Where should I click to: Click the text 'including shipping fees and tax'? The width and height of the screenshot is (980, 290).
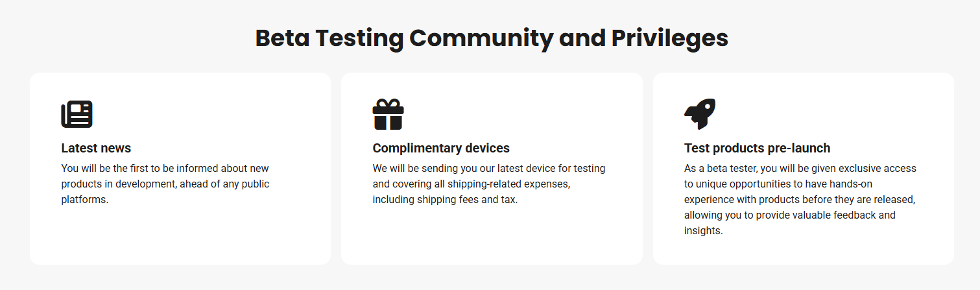click(444, 199)
